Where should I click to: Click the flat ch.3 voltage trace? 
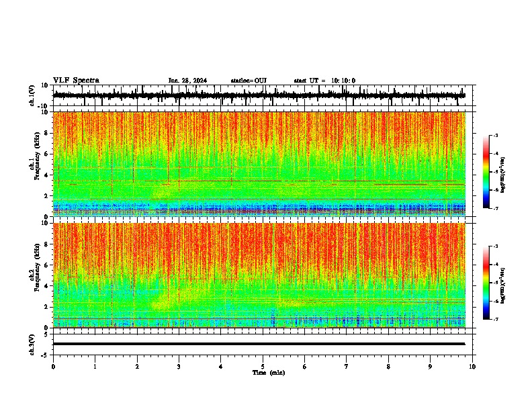(x=259, y=344)
